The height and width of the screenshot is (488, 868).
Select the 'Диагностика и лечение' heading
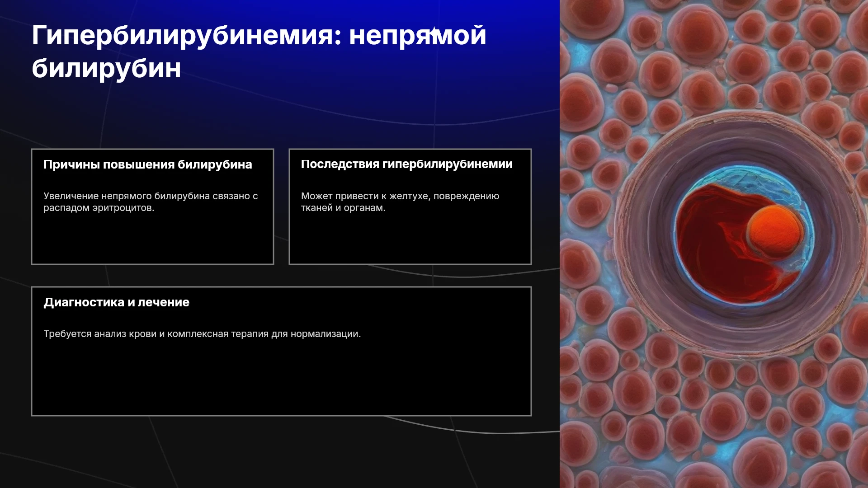tap(117, 302)
